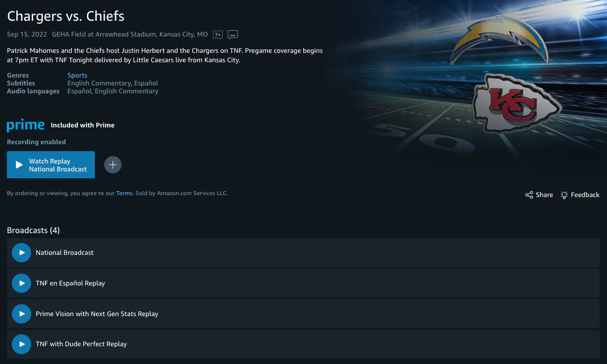The width and height of the screenshot is (607, 364).
Task: Click the Prime logo
Action: tap(26, 125)
